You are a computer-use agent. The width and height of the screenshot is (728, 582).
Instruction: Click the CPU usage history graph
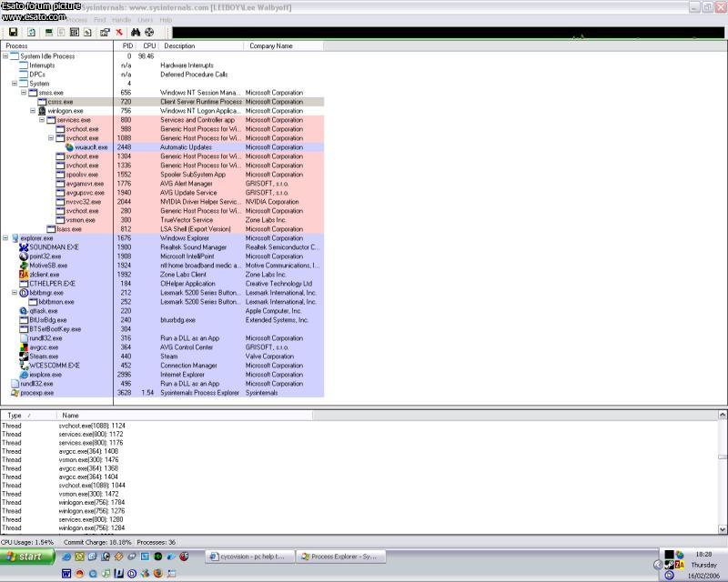(x=448, y=33)
